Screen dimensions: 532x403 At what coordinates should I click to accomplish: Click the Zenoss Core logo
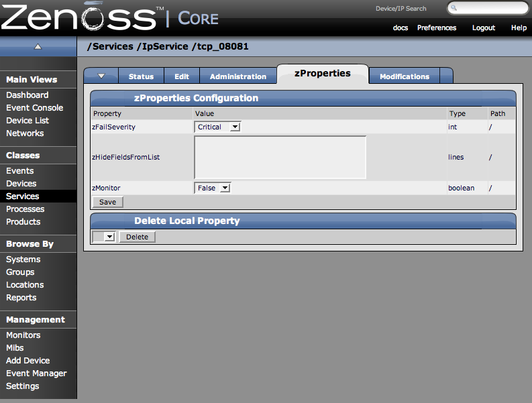coord(109,17)
